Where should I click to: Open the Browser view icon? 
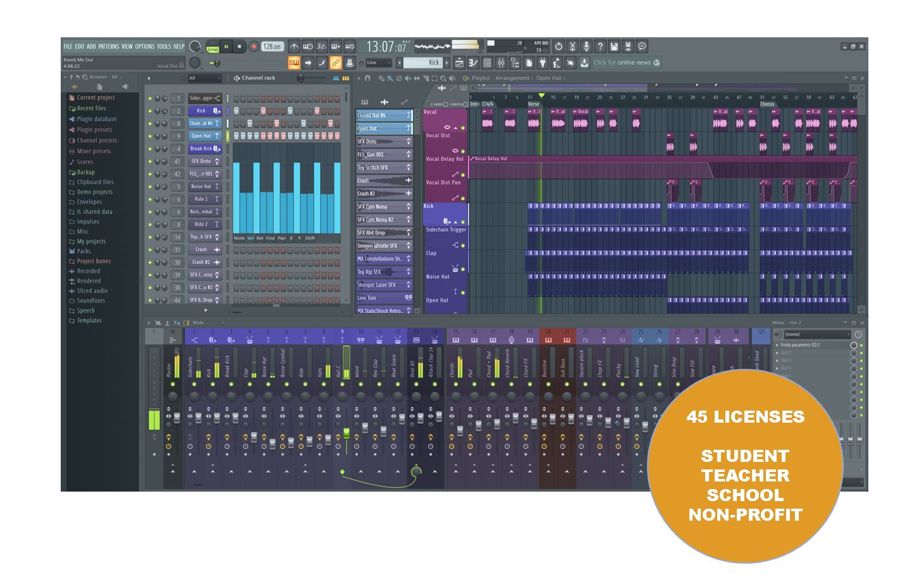(515, 63)
